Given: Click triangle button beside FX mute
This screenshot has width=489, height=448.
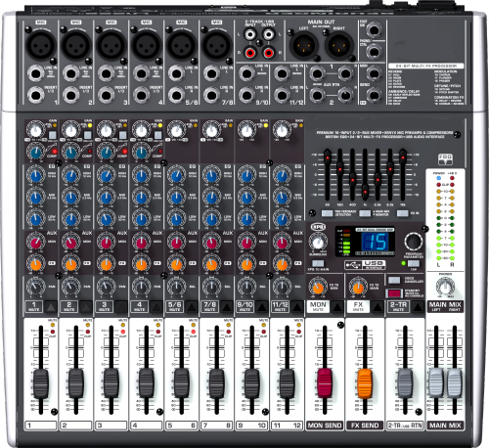Looking at the screenshot, I should coord(378,306).
